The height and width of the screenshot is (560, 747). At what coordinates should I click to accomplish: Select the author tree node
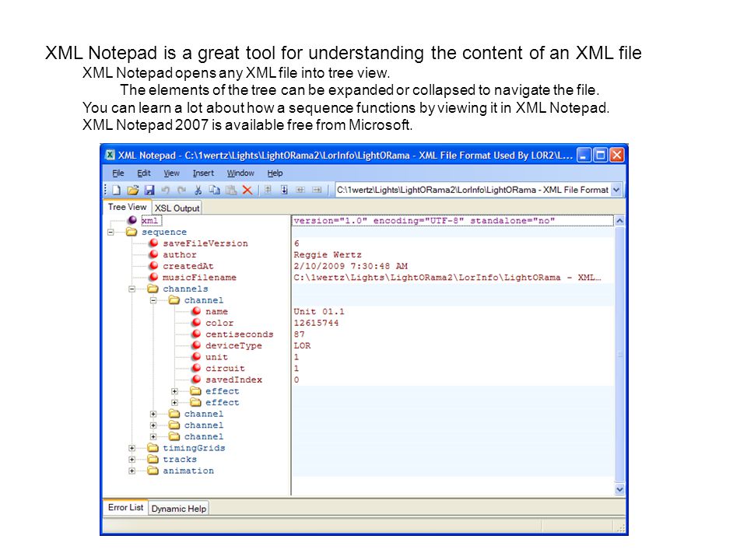tap(180, 255)
